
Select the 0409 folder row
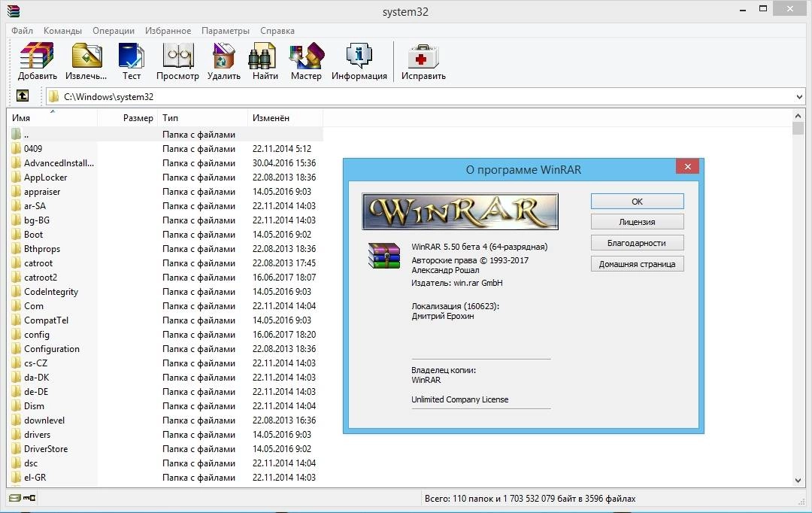click(x=165, y=149)
